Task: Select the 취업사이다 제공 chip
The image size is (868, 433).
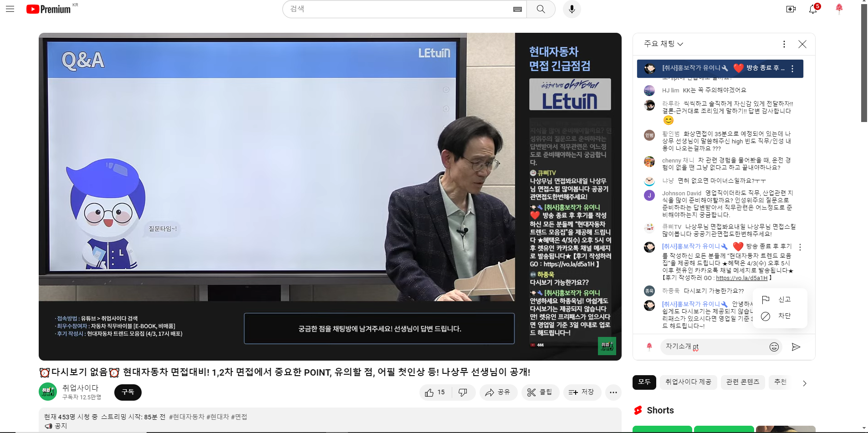Action: coord(689,382)
